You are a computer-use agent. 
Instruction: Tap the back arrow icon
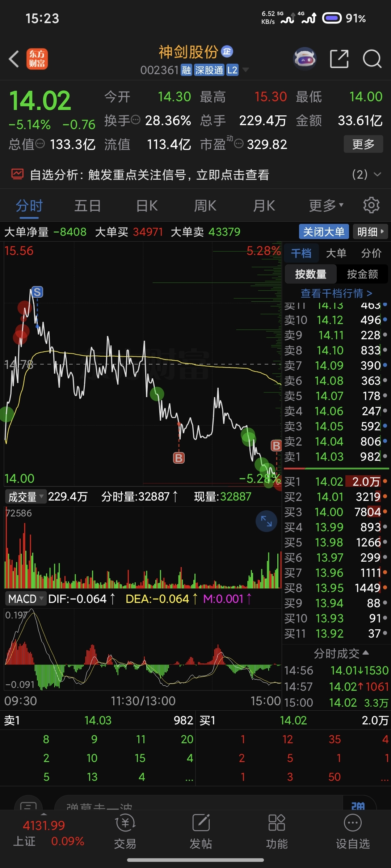coord(14,59)
